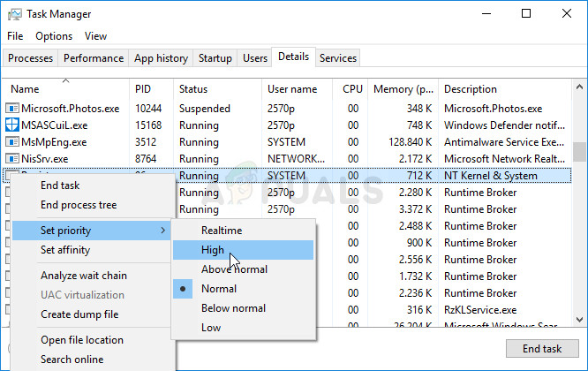
Task: Open the View menu
Action: click(x=95, y=36)
